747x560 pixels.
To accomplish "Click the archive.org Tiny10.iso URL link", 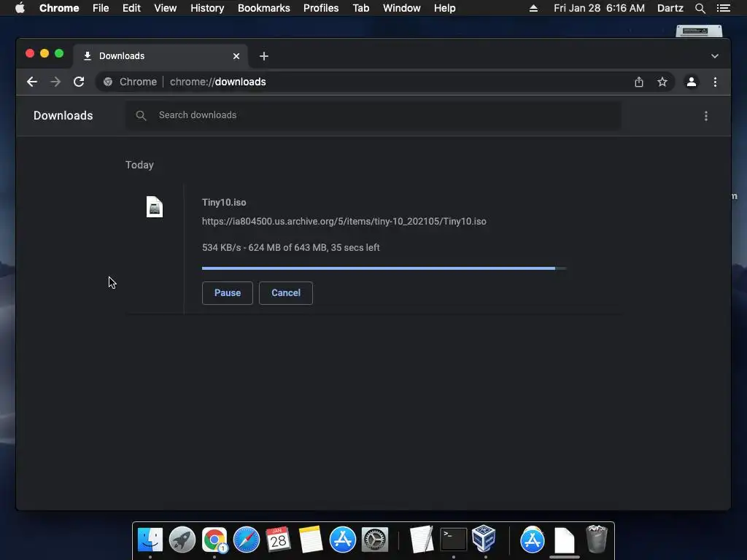I will pos(344,222).
